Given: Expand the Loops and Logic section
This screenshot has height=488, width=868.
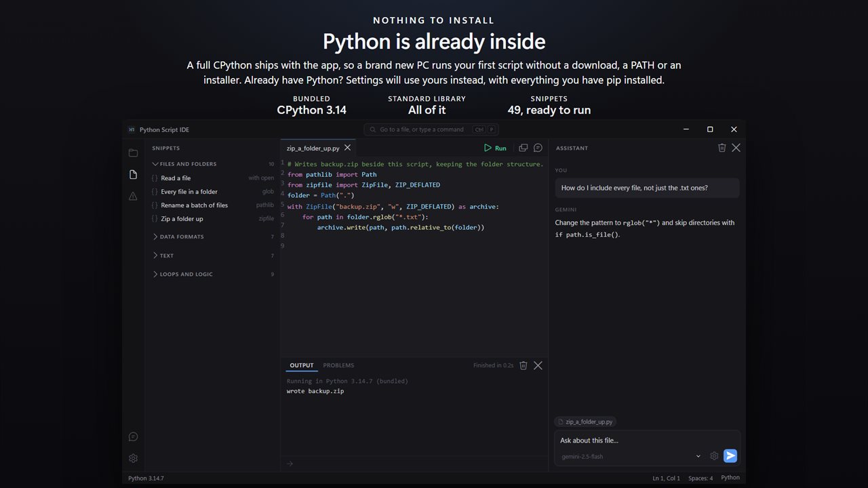Looking at the screenshot, I should (x=213, y=274).
